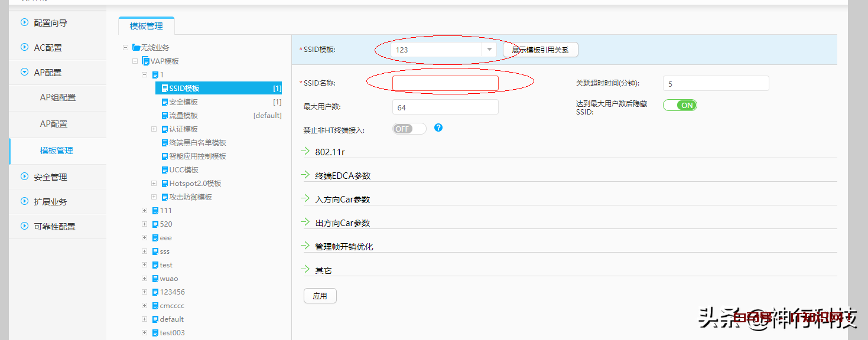Turn off 达到最大用户数后隐藏SSID switch
This screenshot has width=868, height=340.
point(680,105)
